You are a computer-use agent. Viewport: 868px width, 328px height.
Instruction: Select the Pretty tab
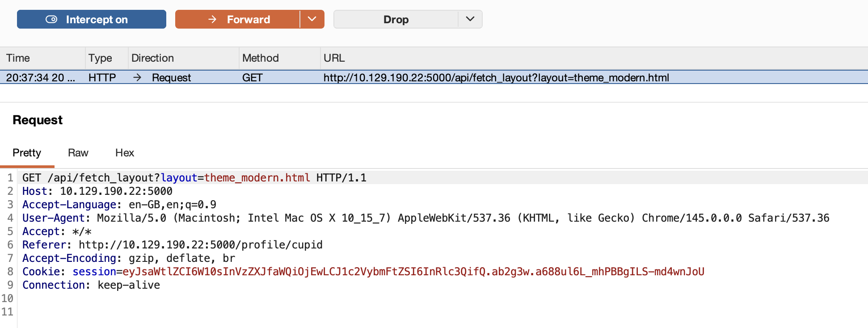click(x=27, y=153)
